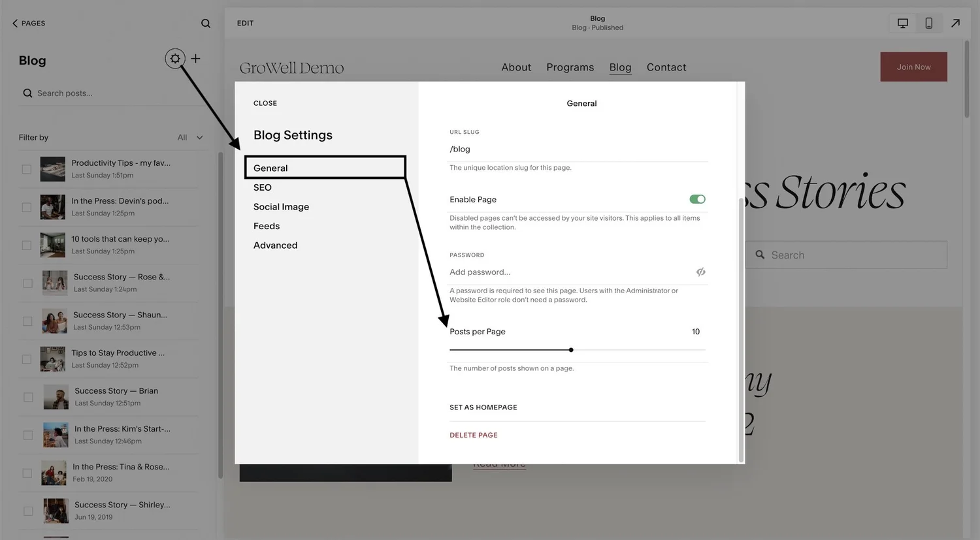Image resolution: width=980 pixels, height=540 pixels.
Task: Switch preview to mobile view icon
Action: pos(928,22)
